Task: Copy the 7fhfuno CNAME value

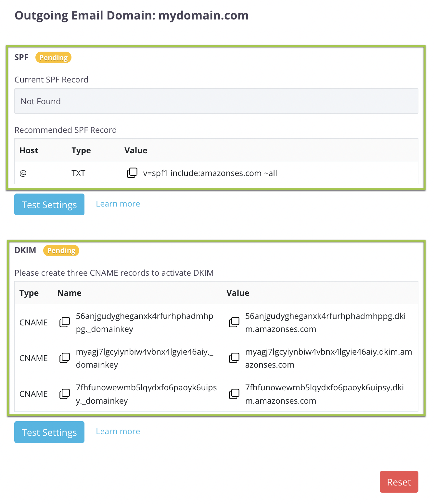Action: pos(234,394)
